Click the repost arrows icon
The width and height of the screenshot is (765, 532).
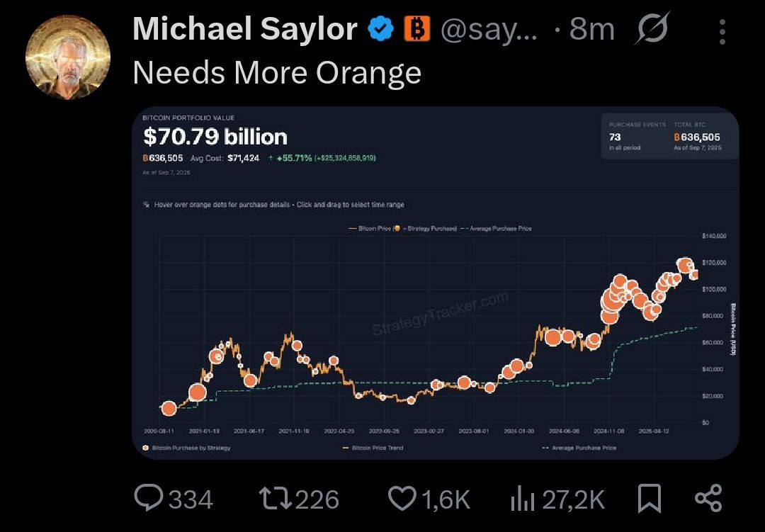[x=275, y=498]
